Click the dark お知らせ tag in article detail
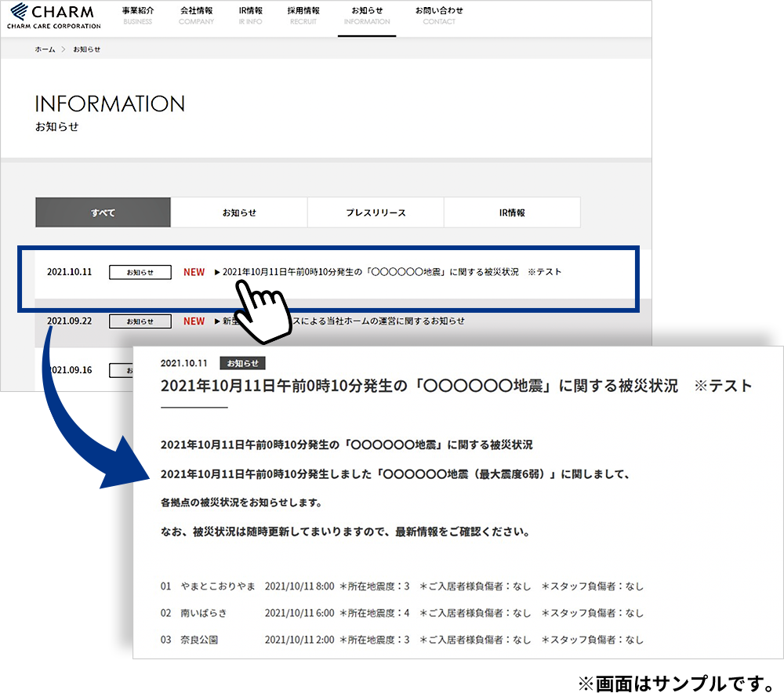The image size is (784, 693). click(x=242, y=364)
